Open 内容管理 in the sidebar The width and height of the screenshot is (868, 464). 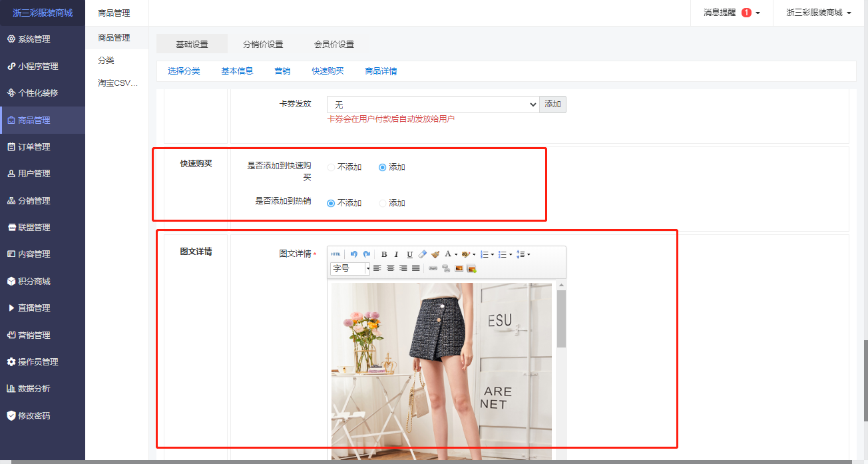tap(43, 254)
